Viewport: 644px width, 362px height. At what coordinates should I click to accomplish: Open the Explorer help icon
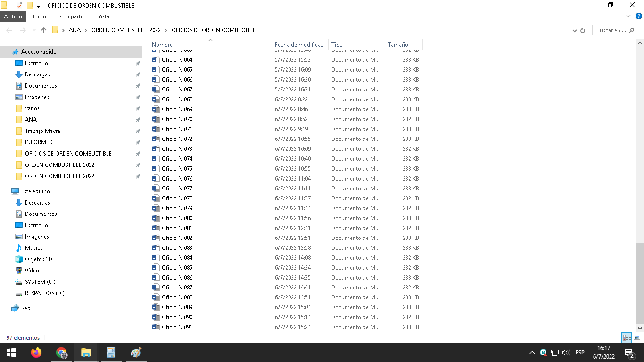(x=639, y=16)
